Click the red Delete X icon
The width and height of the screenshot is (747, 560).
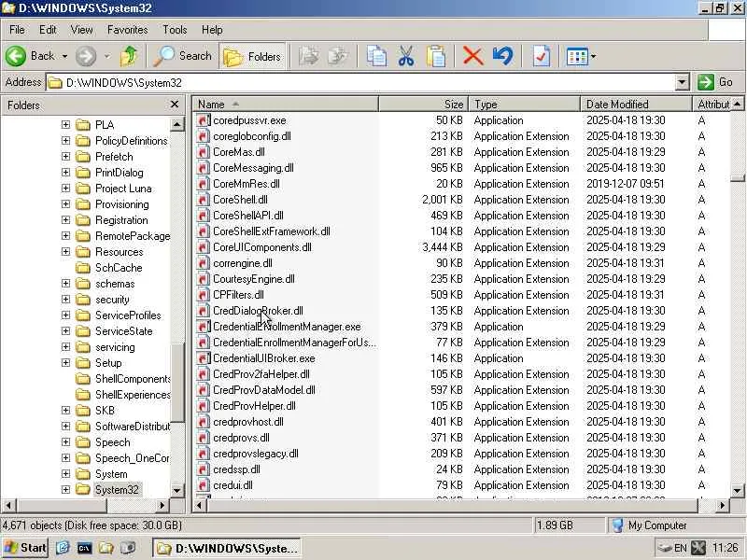click(x=473, y=56)
